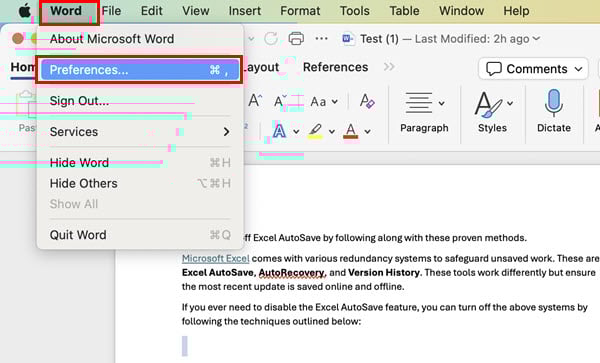Image resolution: width=600 pixels, height=363 pixels.
Task: Apply the yellow text highlight color
Action: coord(315,131)
